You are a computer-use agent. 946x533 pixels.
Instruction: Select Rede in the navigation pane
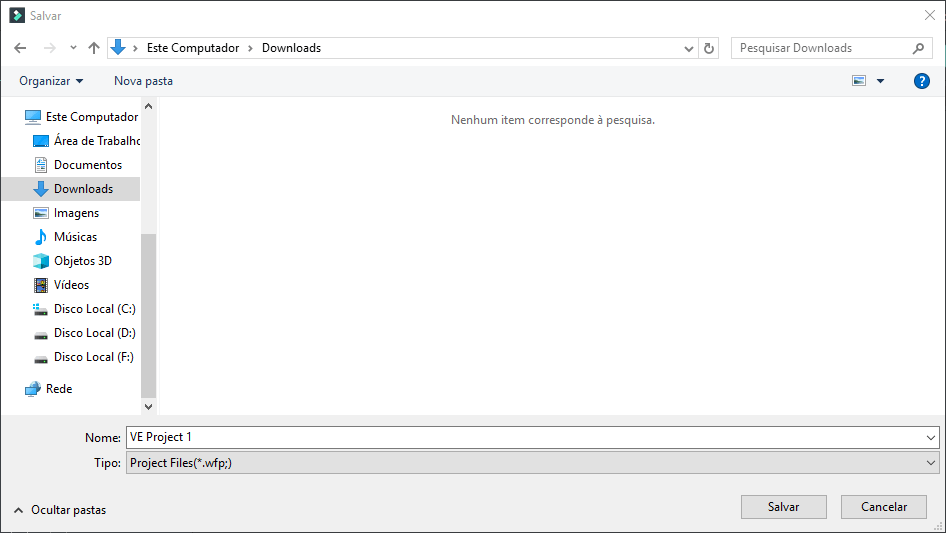click(x=59, y=389)
